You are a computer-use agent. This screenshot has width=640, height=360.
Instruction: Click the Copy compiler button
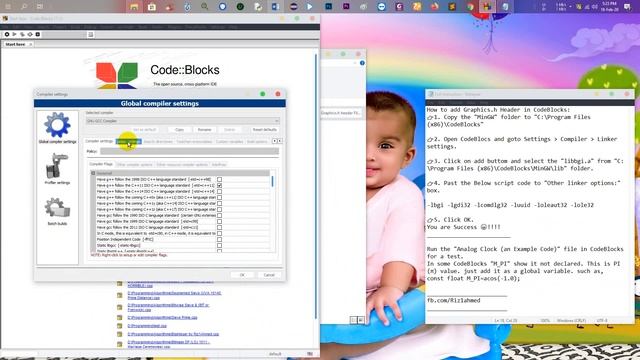click(179, 129)
